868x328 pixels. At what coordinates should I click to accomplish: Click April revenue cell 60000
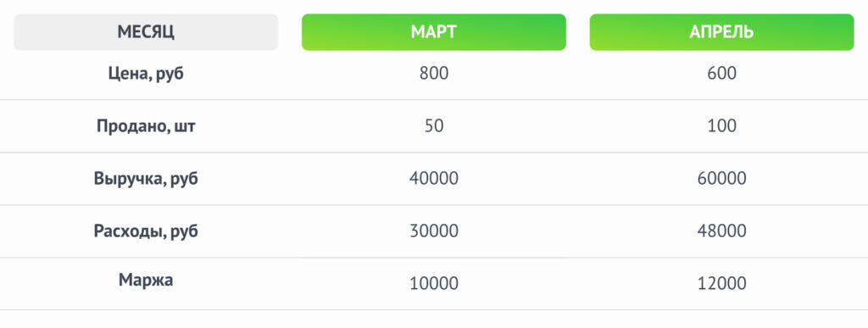click(x=722, y=179)
